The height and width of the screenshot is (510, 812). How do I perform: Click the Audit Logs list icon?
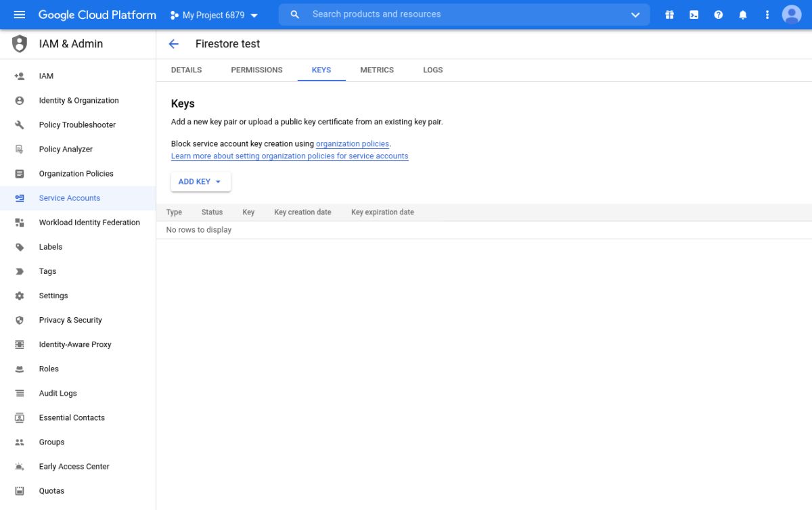(20, 393)
